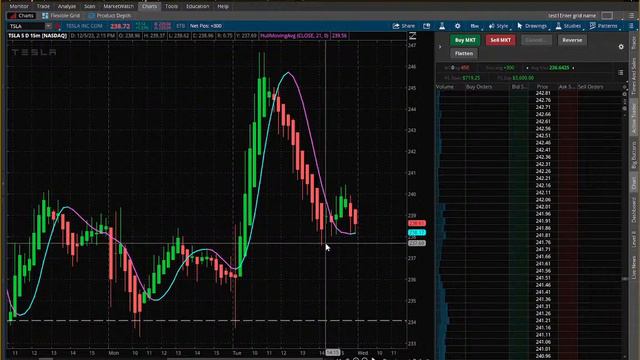Click the Flatten button
This screenshot has width=640, height=360.
464,53
